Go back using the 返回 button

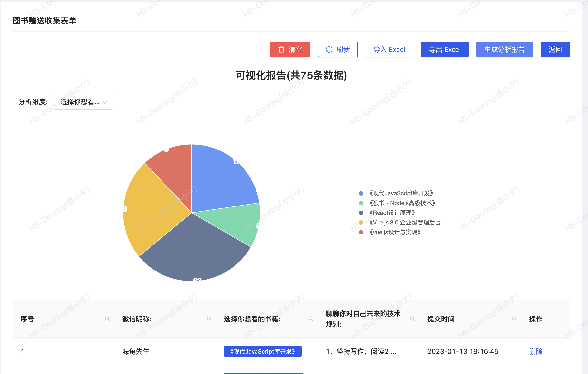tap(555, 50)
